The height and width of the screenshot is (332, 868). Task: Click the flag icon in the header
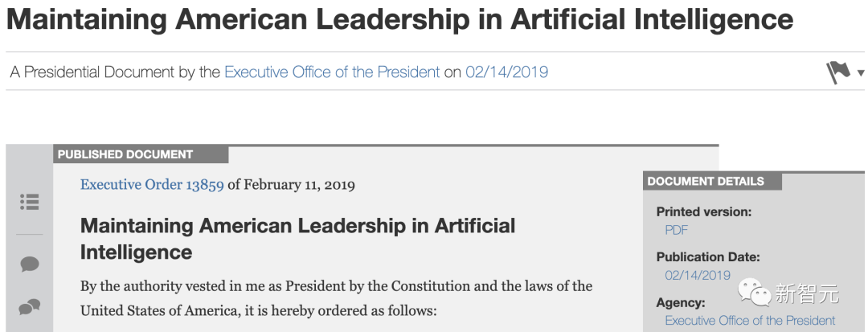pos(838,72)
